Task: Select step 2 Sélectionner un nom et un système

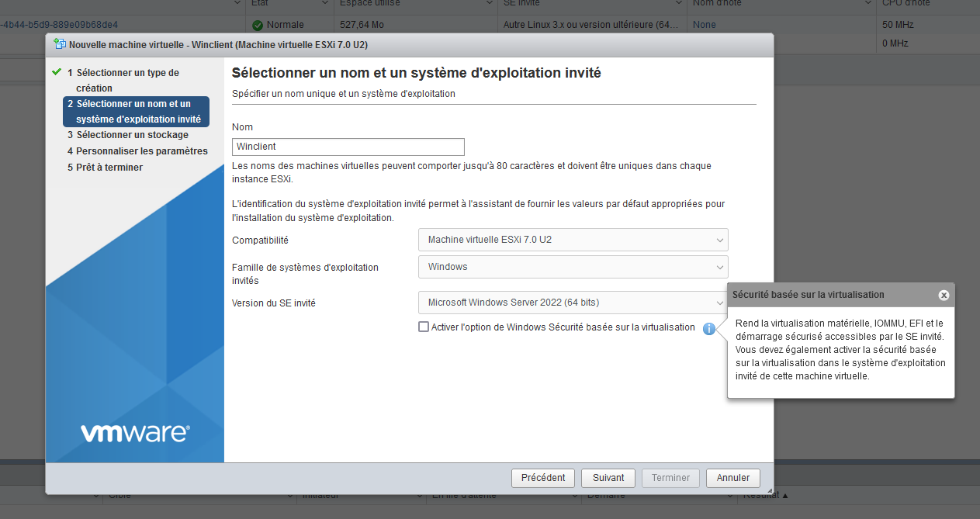Action: tap(137, 111)
